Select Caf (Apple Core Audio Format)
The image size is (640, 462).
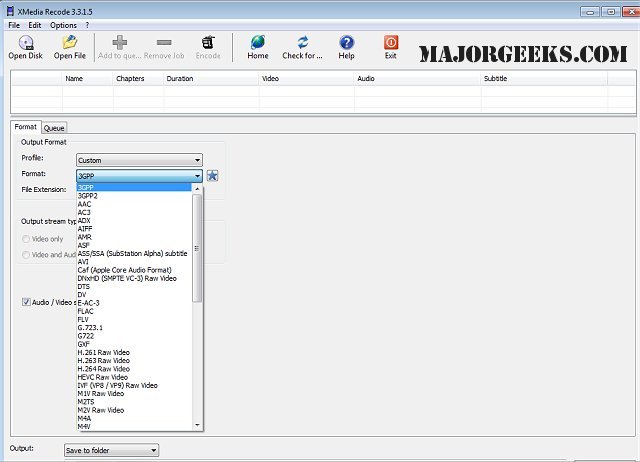click(x=134, y=270)
